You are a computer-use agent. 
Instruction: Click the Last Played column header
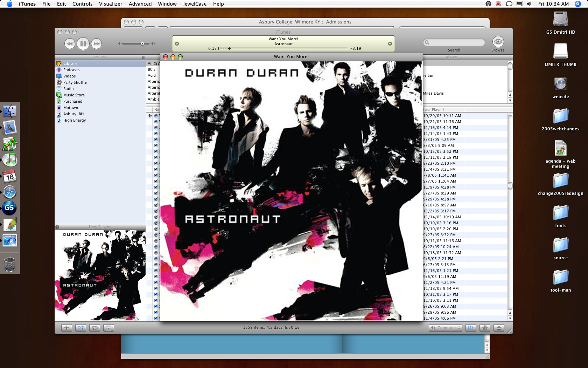pos(443,110)
